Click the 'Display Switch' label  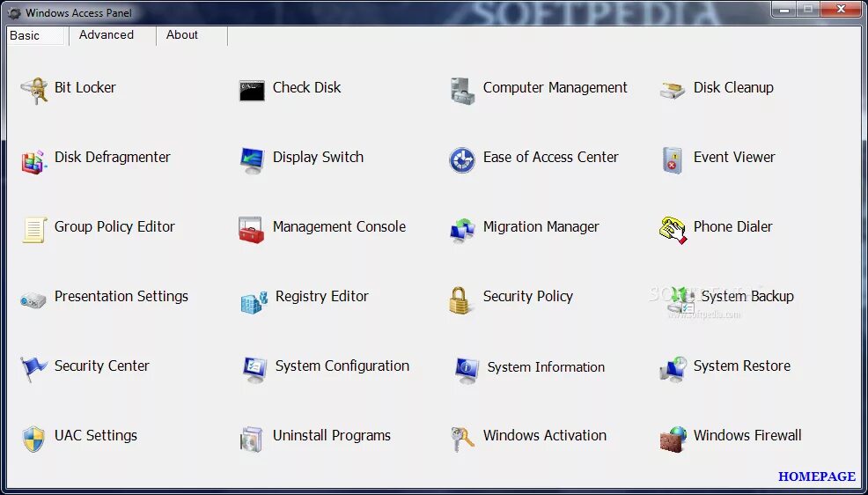point(319,158)
